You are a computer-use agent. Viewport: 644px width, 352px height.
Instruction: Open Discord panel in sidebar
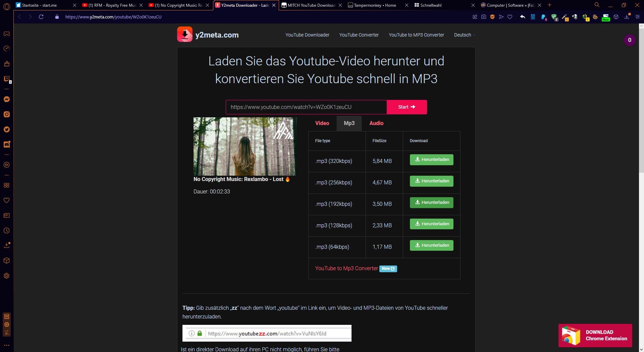[7, 144]
